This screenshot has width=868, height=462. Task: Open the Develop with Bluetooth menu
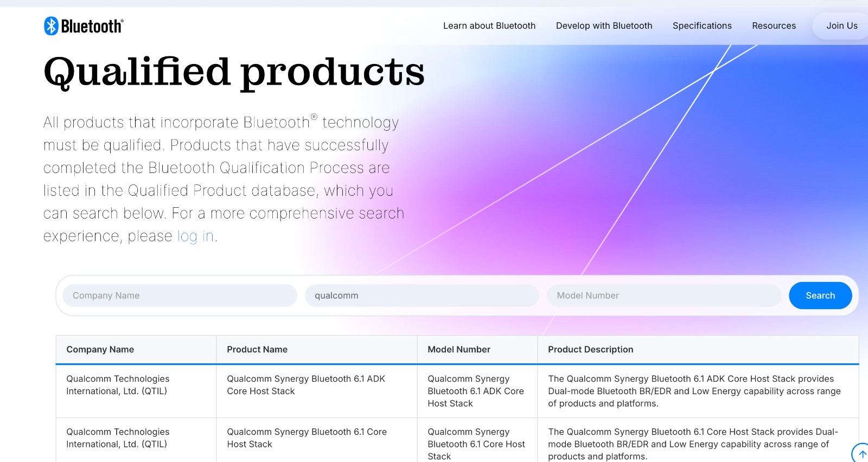[x=604, y=26]
